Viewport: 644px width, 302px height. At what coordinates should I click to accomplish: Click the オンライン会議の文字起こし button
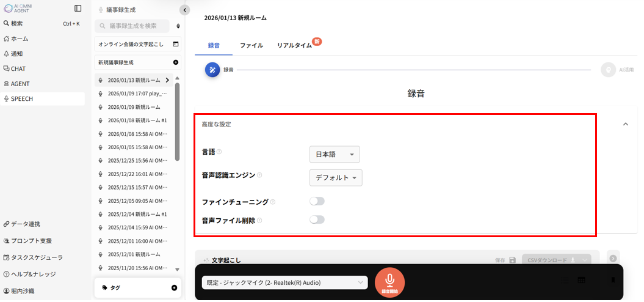[x=137, y=44]
